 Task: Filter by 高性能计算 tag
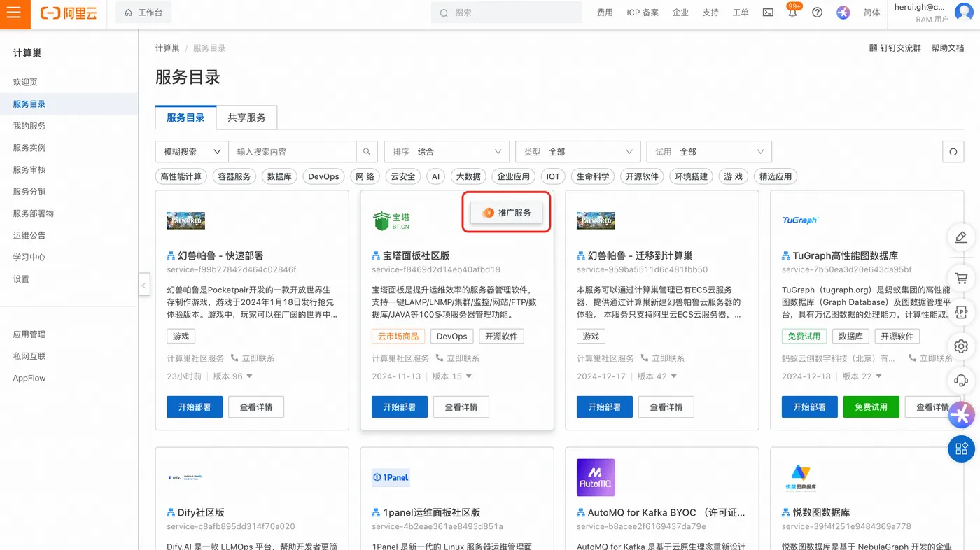[181, 176]
